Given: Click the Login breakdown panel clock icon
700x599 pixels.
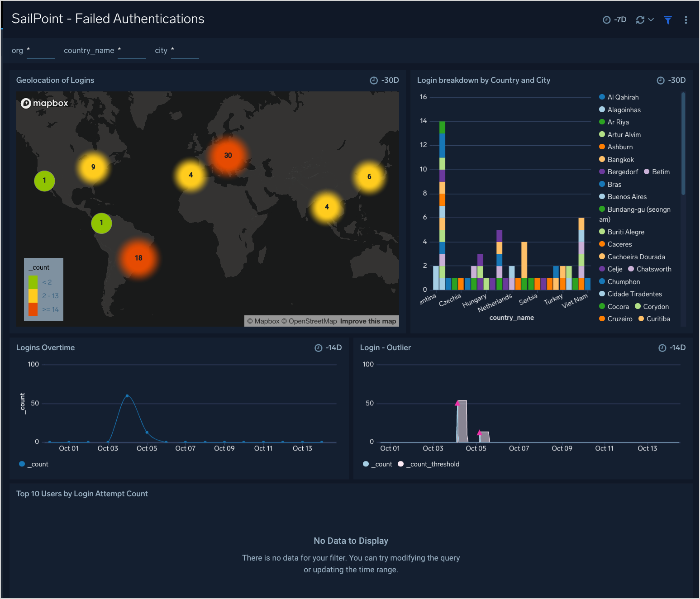Looking at the screenshot, I should pos(661,81).
